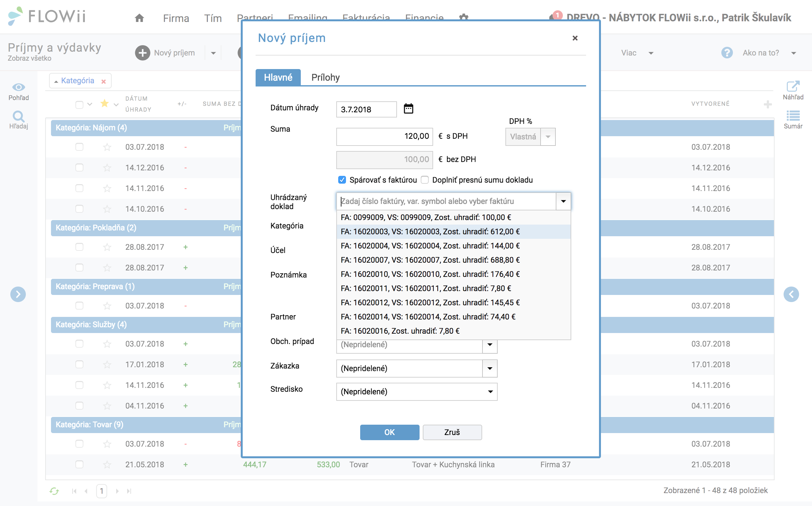Remove Kategória grouping with red x
Viewport: 812px width, 506px height.
click(x=103, y=81)
